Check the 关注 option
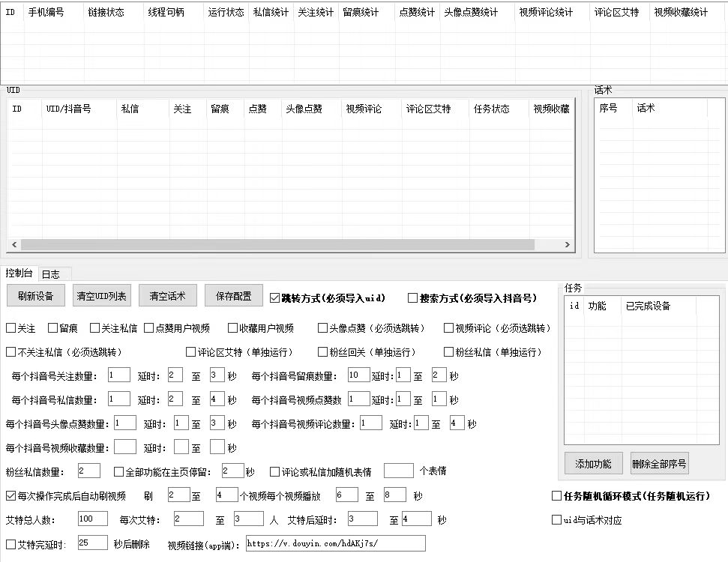The width and height of the screenshot is (728, 562). pyautogui.click(x=12, y=328)
